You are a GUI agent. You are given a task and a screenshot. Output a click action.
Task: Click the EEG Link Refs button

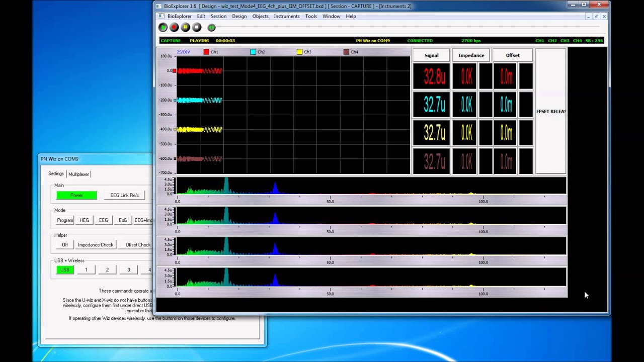(124, 195)
